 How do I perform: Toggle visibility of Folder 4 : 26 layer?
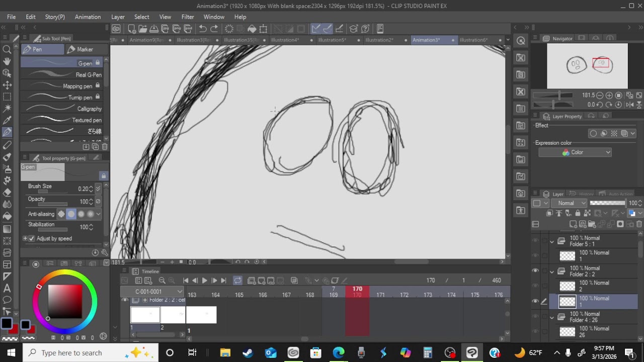point(535,317)
